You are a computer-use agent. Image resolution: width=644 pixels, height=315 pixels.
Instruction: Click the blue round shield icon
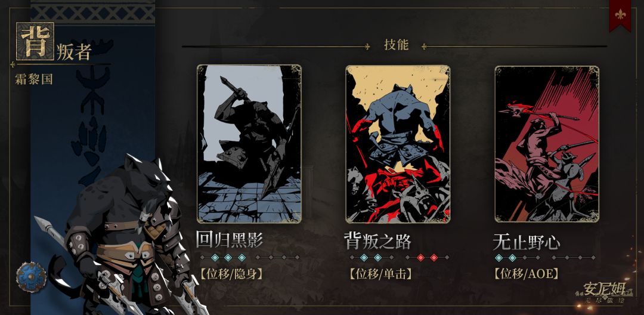point(31,277)
